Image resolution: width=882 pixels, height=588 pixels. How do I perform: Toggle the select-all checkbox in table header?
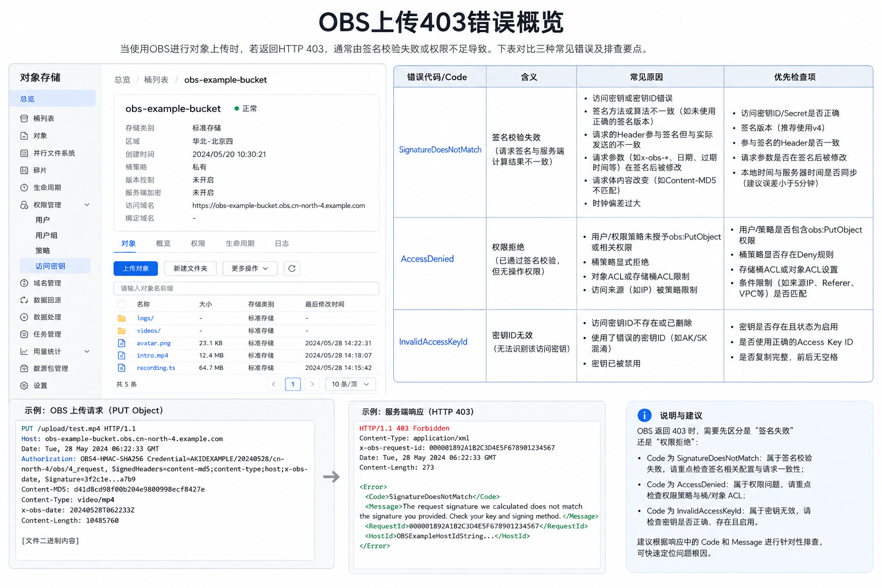pyautogui.click(x=122, y=304)
